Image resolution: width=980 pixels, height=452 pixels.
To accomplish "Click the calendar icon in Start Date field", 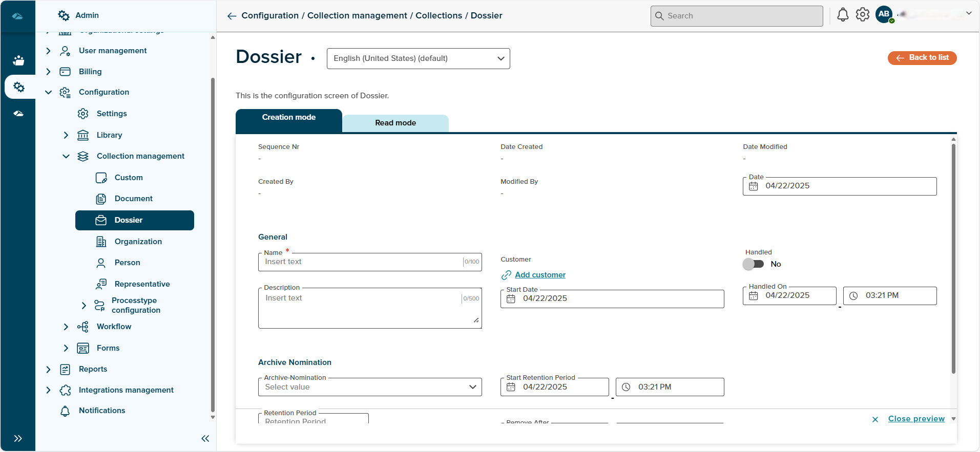I will tap(511, 299).
